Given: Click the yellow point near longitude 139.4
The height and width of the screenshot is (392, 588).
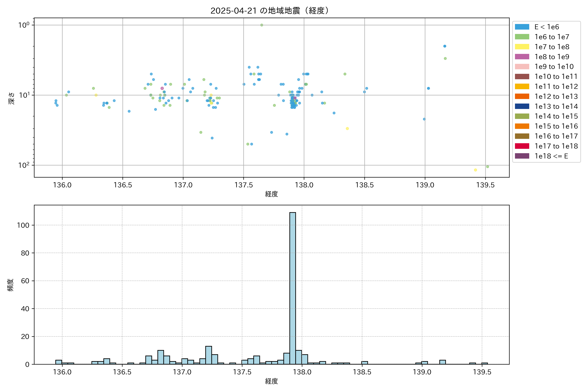Looking at the screenshot, I should point(475,170).
